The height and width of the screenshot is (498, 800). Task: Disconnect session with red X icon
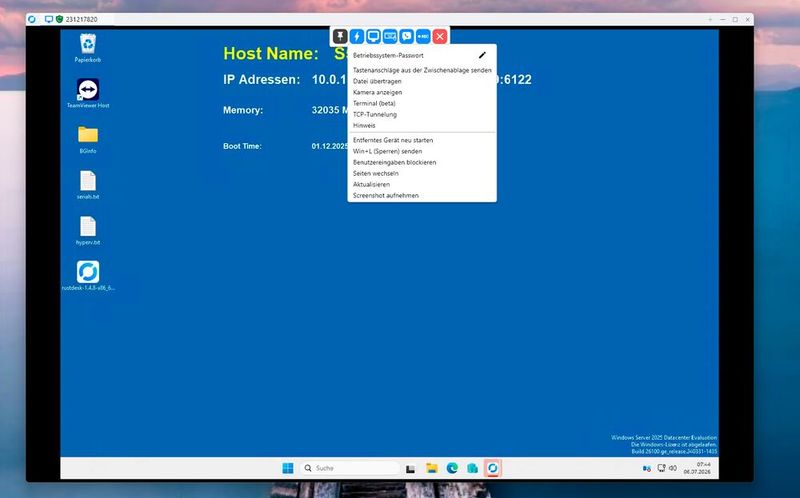tap(440, 36)
